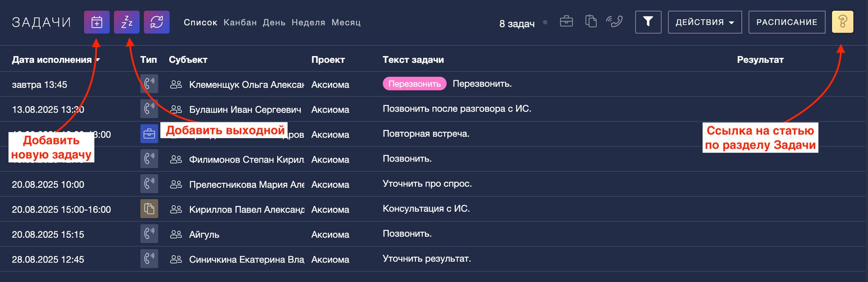The image size is (868, 282).
Task: Open task text Уточнить результат
Action: [427, 258]
